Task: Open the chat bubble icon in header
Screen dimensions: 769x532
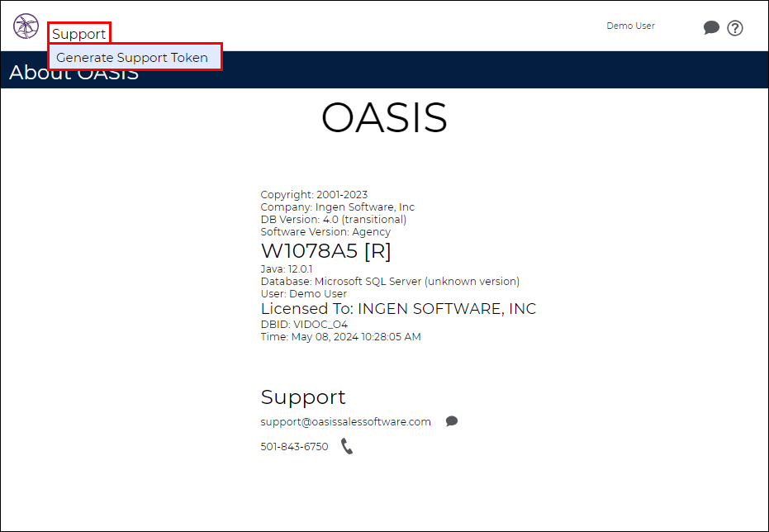Action: click(x=711, y=27)
